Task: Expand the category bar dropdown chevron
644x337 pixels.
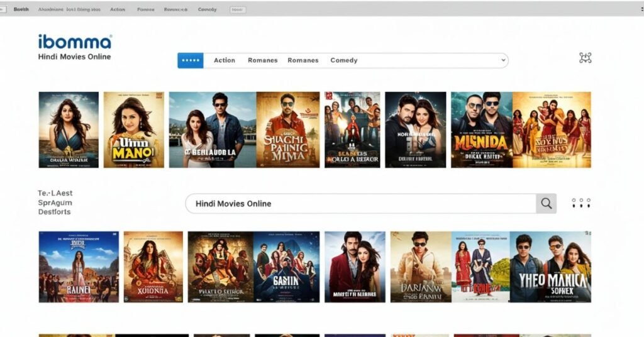Action: pos(504,60)
